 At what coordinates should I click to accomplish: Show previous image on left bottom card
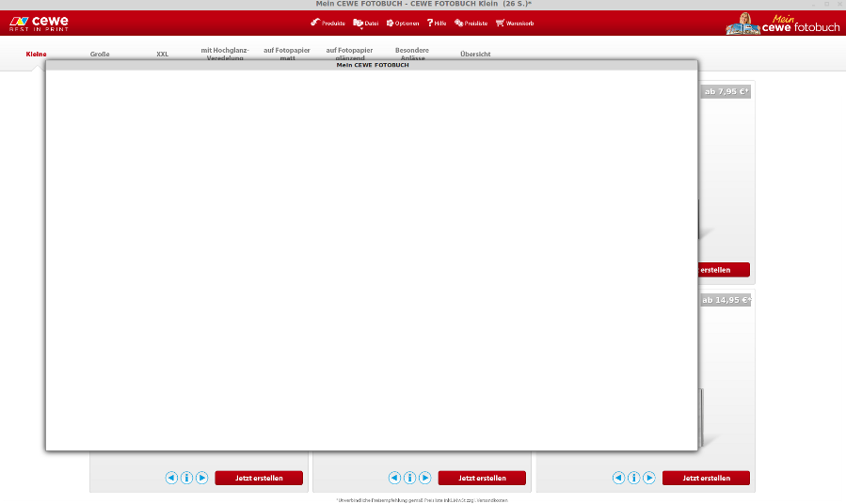[x=171, y=478]
